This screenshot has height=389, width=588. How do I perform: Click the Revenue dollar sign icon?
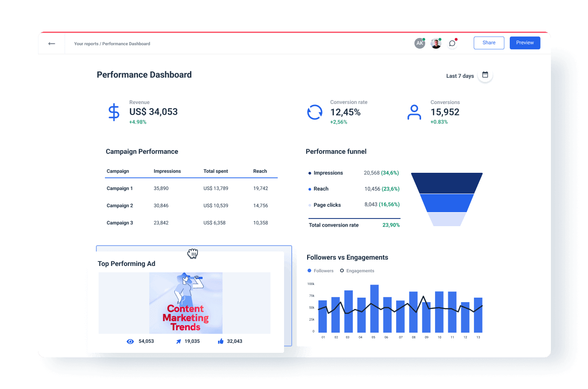[114, 112]
